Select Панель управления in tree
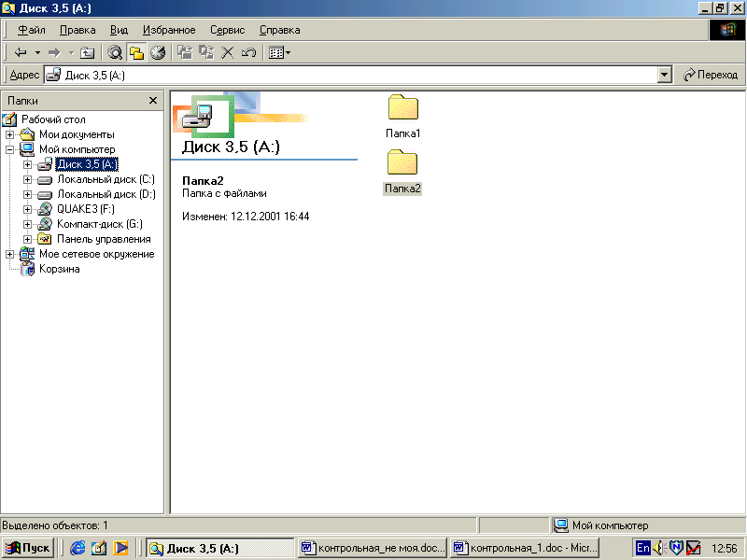The width and height of the screenshot is (747, 560). 104,239
